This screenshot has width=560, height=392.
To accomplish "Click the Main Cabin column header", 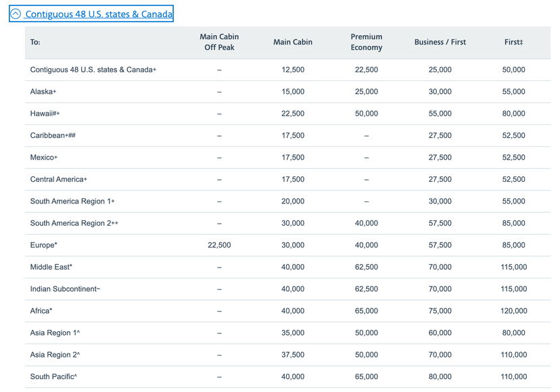I will tap(293, 42).
